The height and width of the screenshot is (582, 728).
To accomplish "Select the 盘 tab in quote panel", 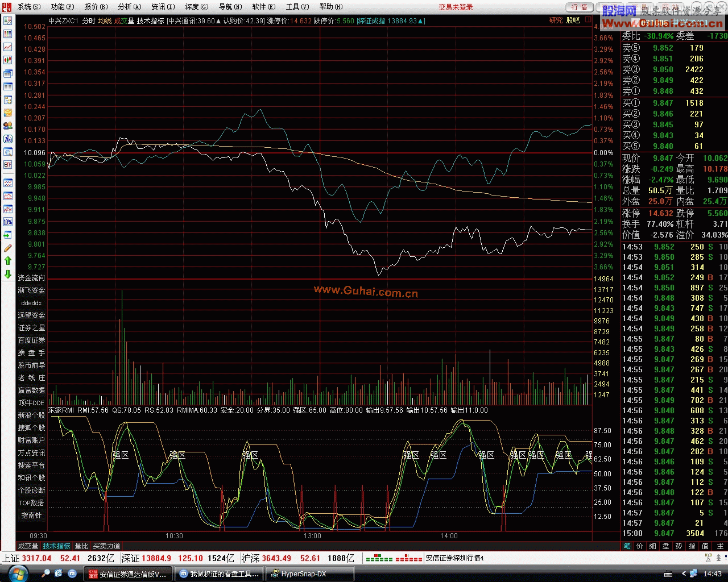I will tap(666, 546).
